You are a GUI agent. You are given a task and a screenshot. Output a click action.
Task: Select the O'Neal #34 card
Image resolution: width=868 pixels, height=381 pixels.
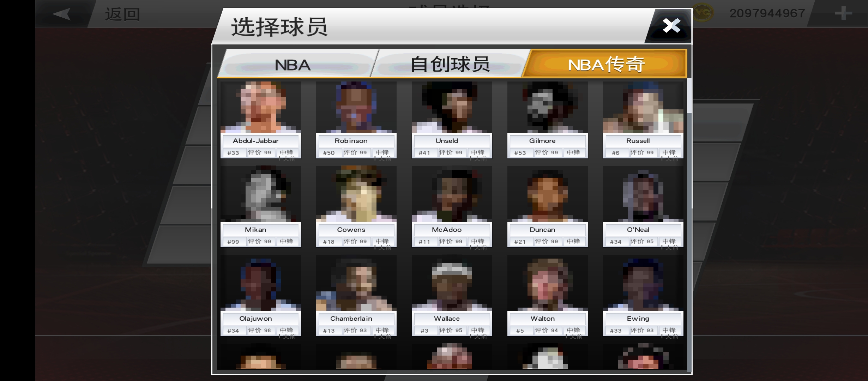pos(643,207)
